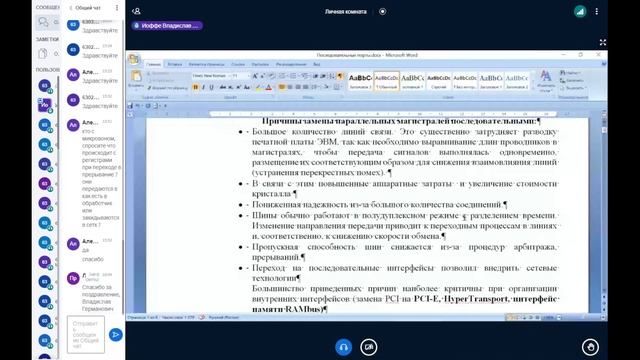Toggle Underline formatting

[x=211, y=87]
